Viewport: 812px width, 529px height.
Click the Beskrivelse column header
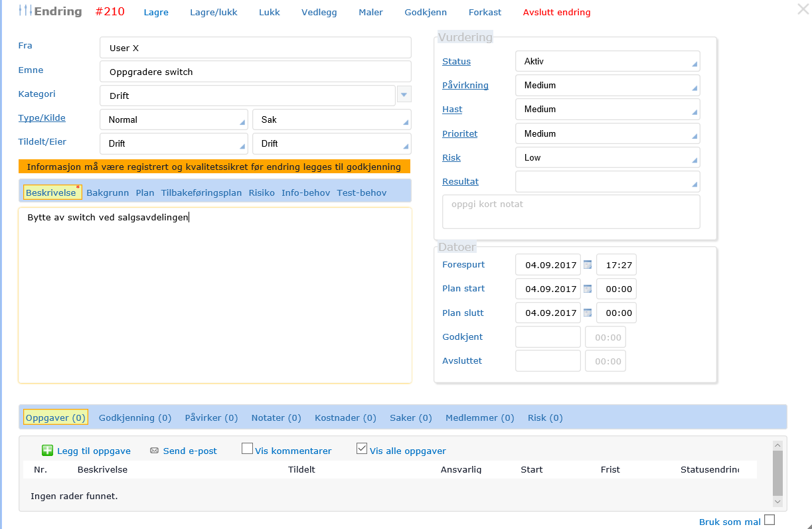tap(102, 469)
